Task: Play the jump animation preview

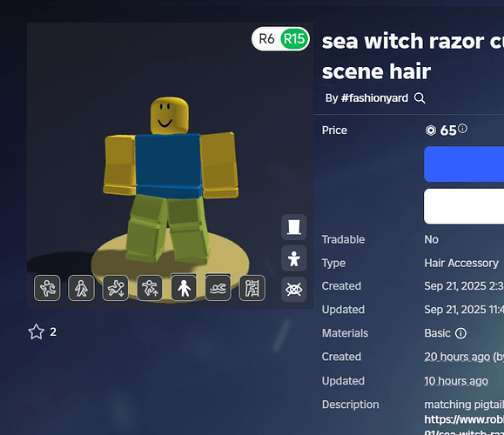Action: coord(150,288)
